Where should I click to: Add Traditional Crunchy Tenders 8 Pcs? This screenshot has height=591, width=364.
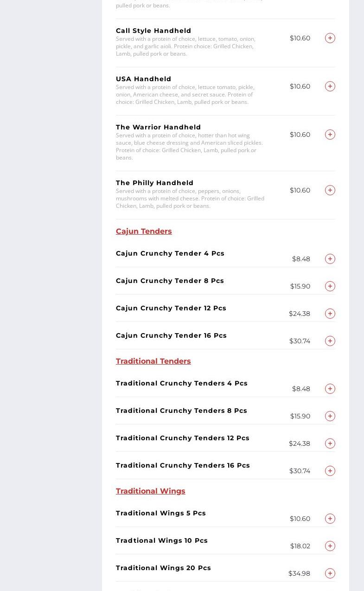coord(330,416)
